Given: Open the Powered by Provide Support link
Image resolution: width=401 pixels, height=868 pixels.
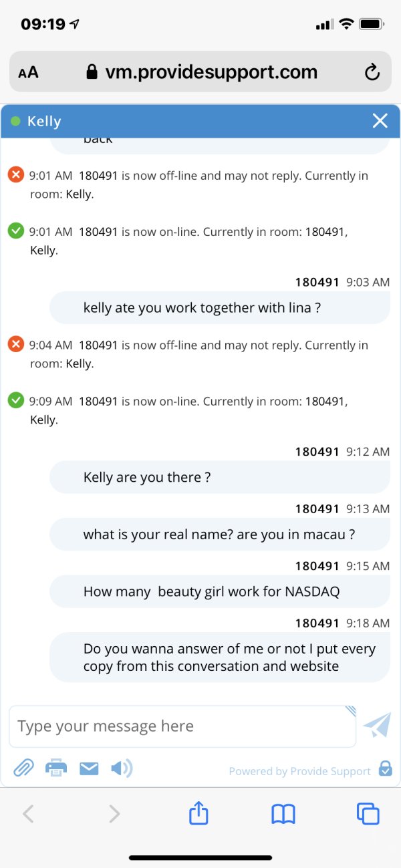Looking at the screenshot, I should [x=299, y=771].
